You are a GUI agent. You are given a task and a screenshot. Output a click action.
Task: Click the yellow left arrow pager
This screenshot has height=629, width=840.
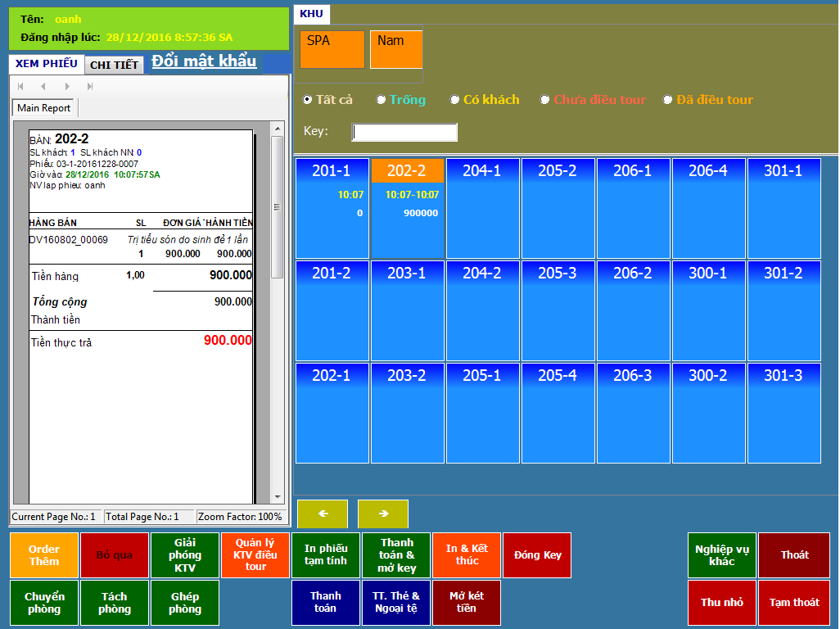pos(323,514)
